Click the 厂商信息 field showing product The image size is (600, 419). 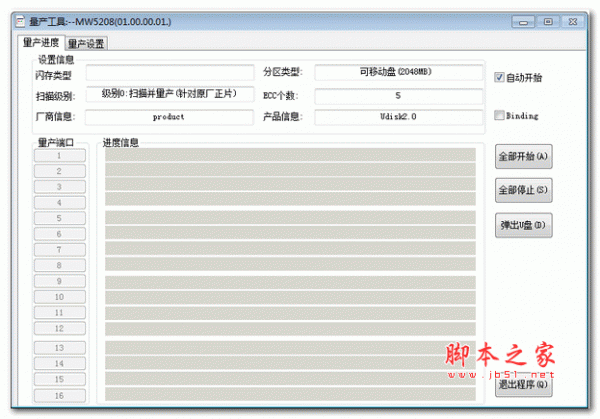pyautogui.click(x=170, y=117)
